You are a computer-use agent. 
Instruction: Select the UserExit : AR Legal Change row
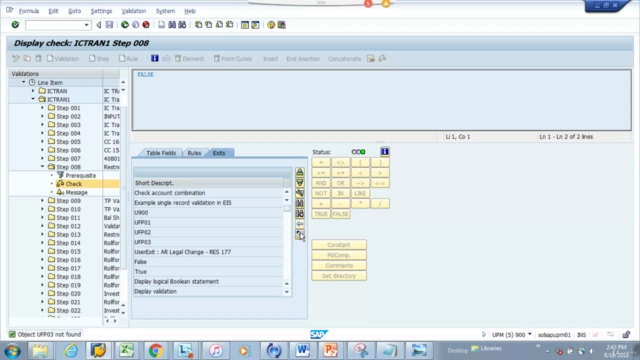click(208, 252)
